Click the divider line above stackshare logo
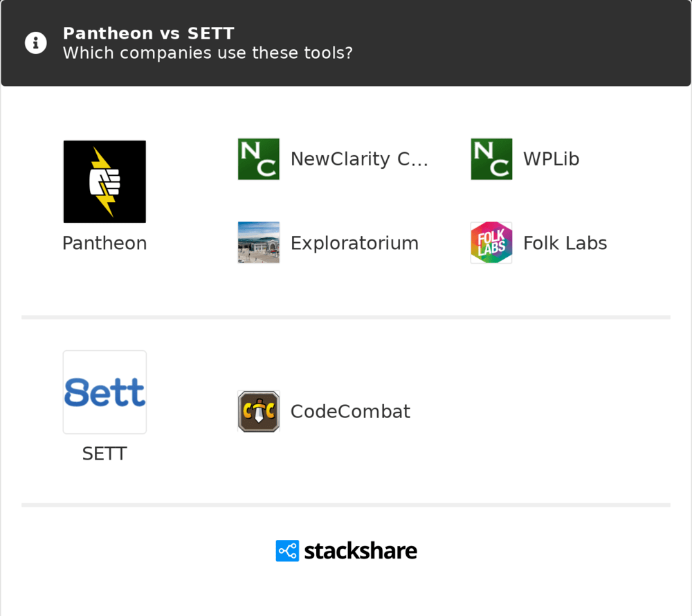 point(346,505)
